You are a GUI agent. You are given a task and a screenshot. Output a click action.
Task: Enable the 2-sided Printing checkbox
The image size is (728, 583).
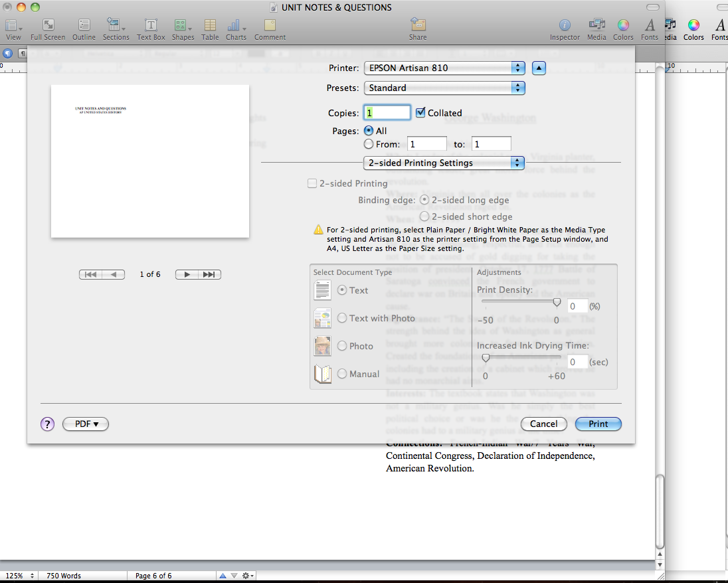pyautogui.click(x=312, y=183)
